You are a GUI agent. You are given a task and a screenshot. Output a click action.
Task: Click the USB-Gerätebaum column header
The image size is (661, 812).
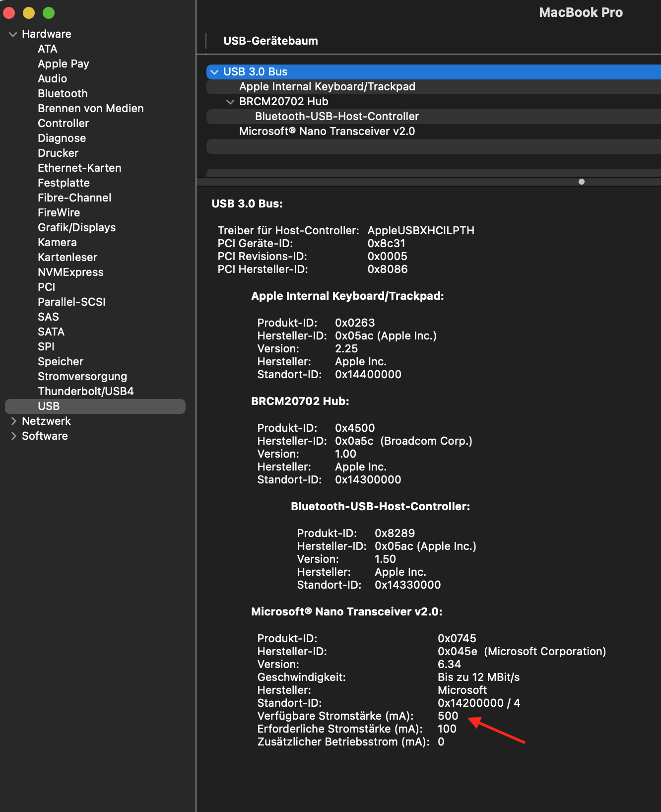pyautogui.click(x=270, y=41)
